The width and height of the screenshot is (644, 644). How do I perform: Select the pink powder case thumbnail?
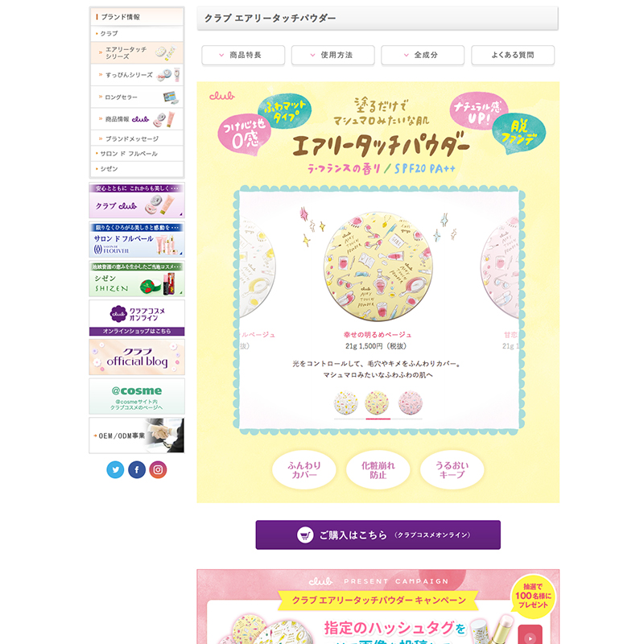point(411,403)
